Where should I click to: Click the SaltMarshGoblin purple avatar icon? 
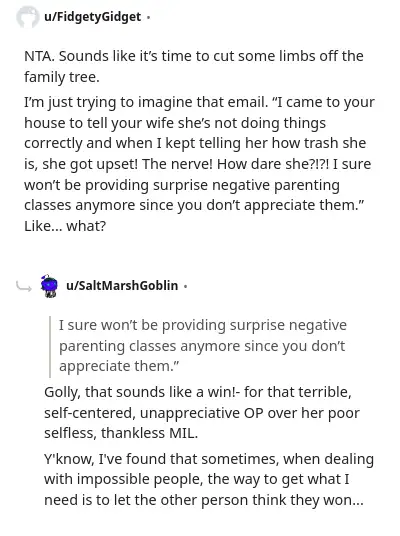coord(49,286)
